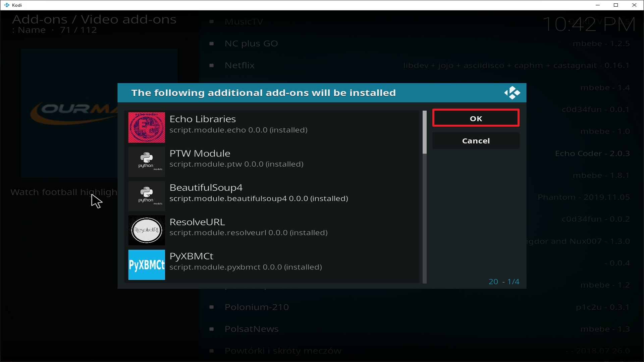Click the dialog list scrollbar thumb
This screenshot has height=362, width=644.
click(x=424, y=132)
